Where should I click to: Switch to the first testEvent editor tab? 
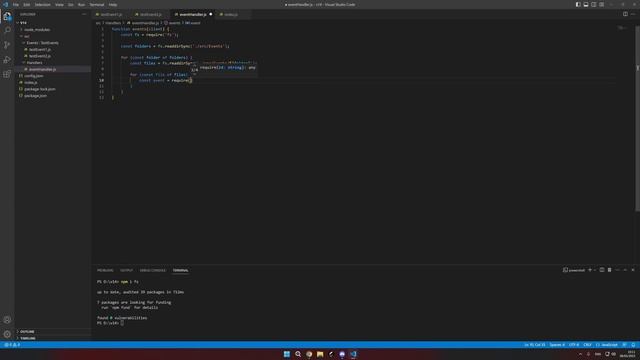click(111, 14)
